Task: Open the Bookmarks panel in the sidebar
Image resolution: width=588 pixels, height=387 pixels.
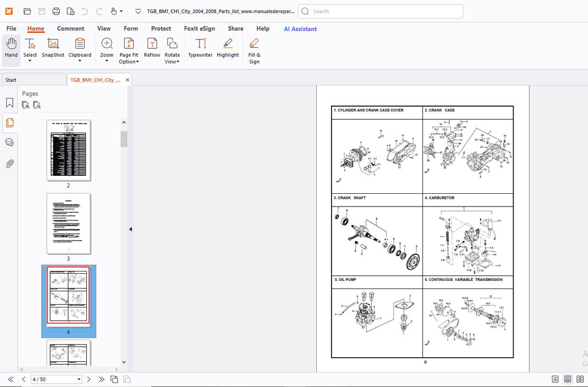Action: (x=9, y=103)
